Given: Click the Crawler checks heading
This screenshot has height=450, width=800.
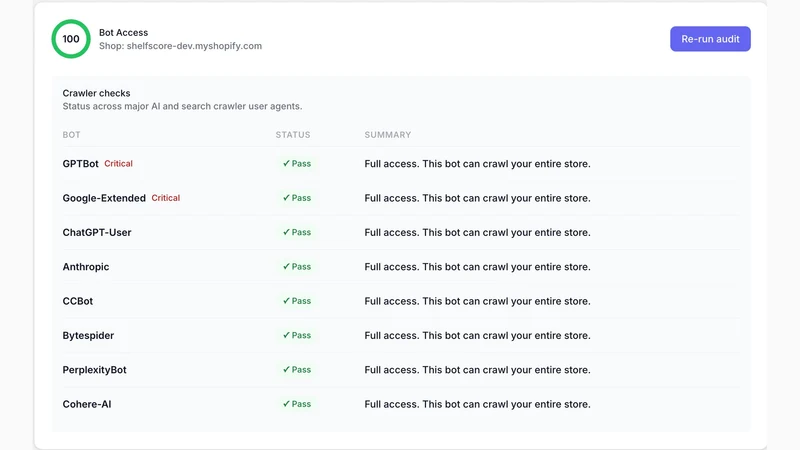Looking at the screenshot, I should pyautogui.click(x=96, y=93).
